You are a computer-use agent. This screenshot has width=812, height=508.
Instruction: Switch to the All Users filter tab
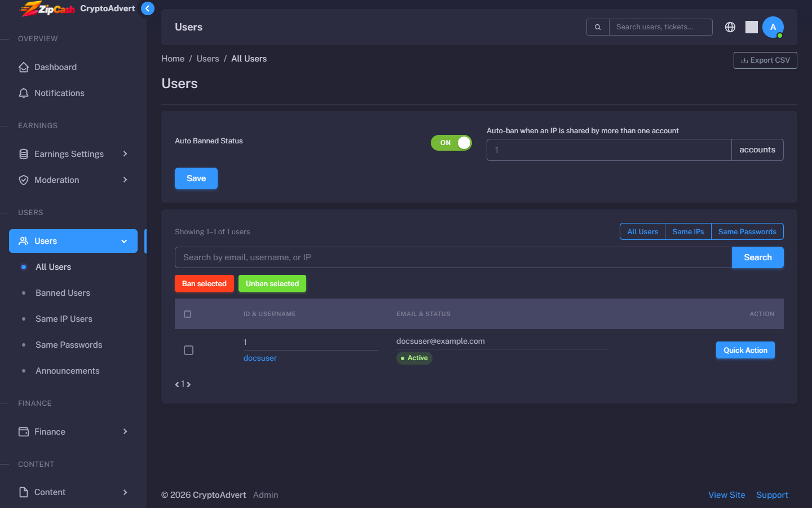[x=643, y=232]
